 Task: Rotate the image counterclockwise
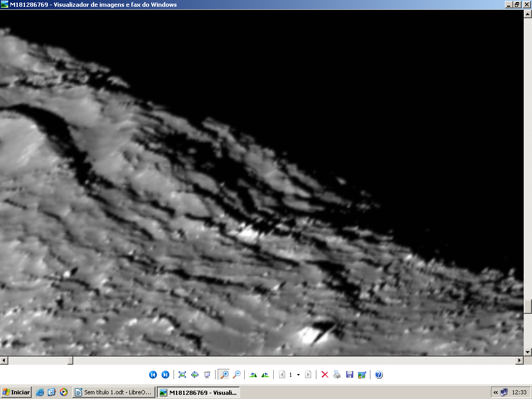point(265,375)
